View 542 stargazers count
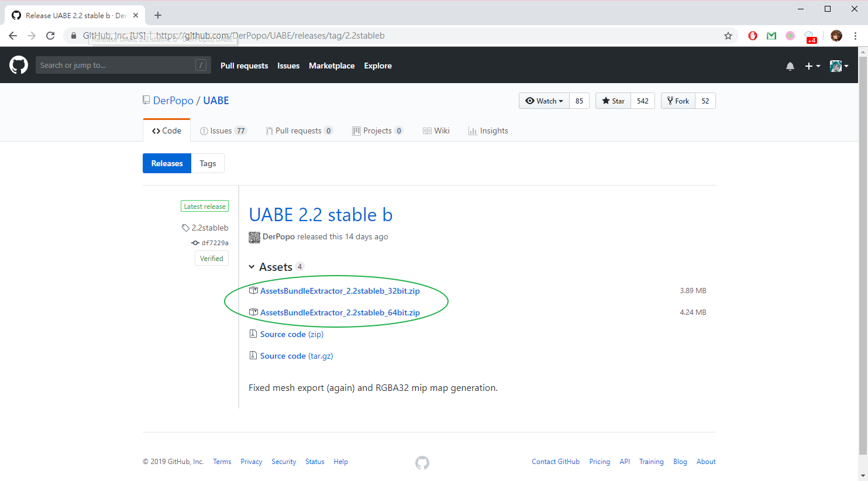This screenshot has width=868, height=481. click(x=643, y=101)
